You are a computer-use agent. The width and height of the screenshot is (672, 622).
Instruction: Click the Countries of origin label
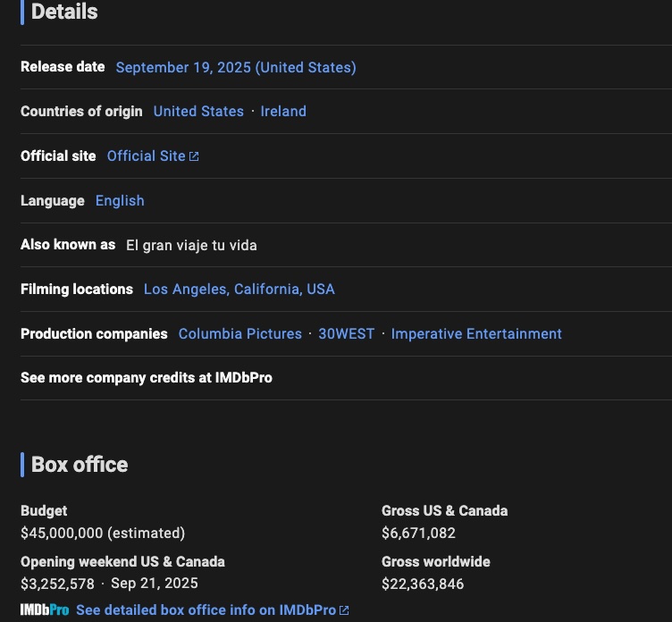81,112
